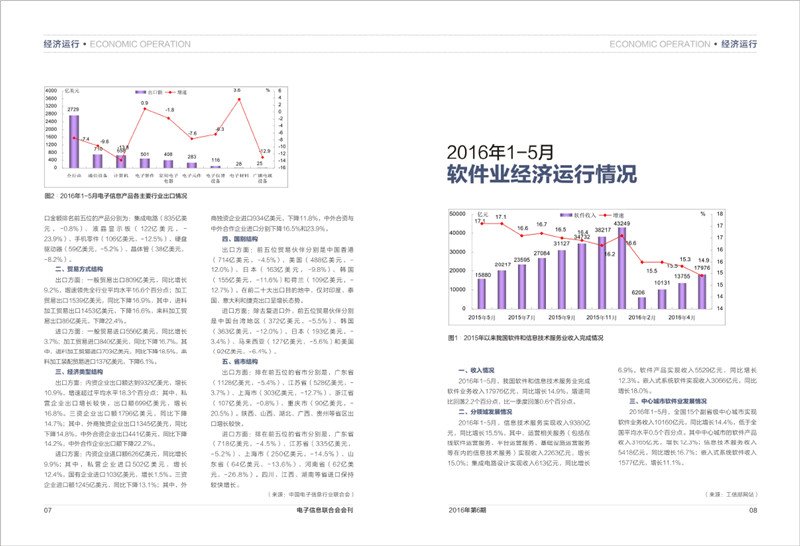Click bar value '116' in export chart
800x546 pixels.
click(216, 160)
